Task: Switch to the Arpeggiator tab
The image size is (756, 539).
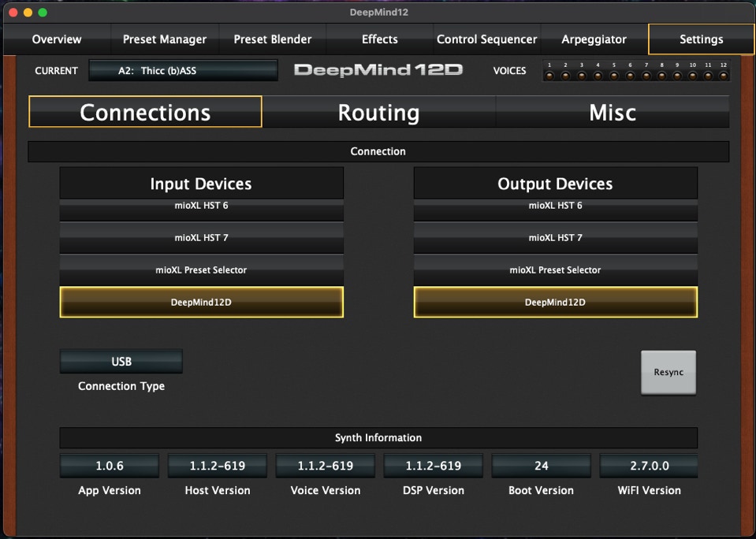Action: pos(594,39)
